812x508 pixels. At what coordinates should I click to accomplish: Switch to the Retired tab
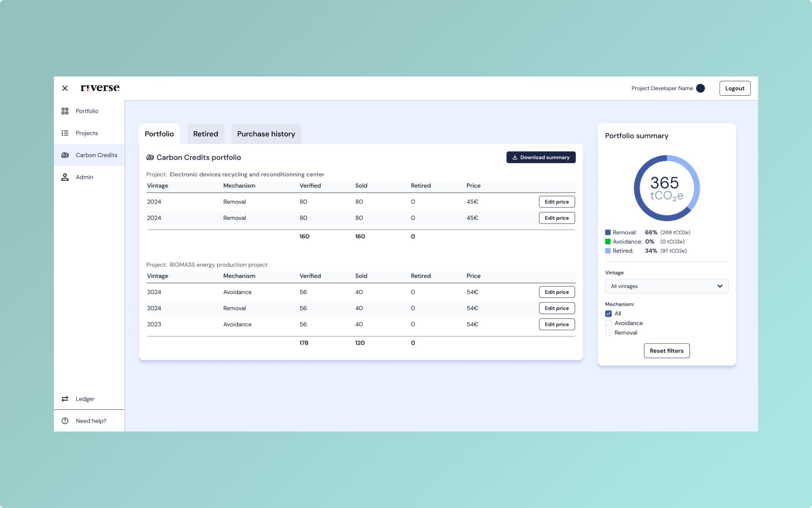(206, 134)
